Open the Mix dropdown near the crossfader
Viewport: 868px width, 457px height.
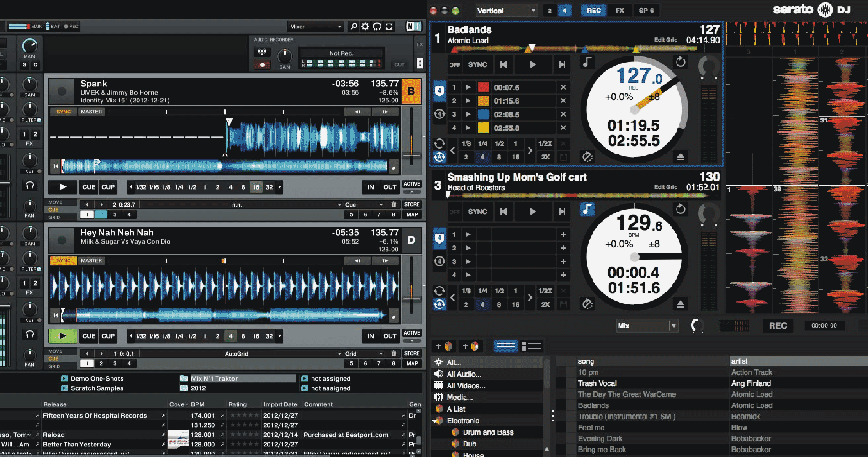tap(647, 325)
